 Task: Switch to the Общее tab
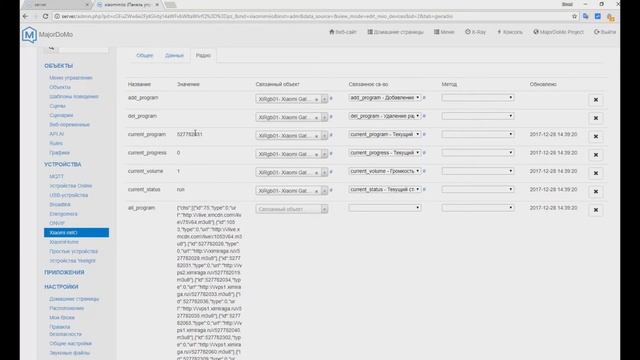click(144, 55)
